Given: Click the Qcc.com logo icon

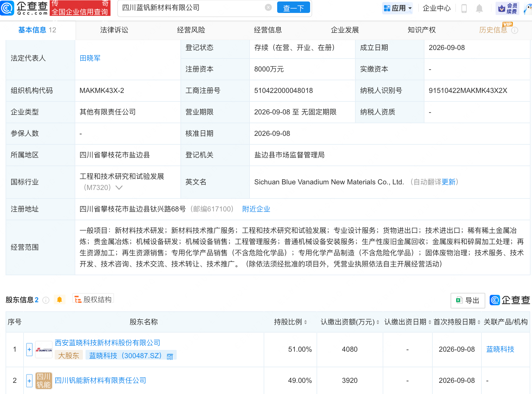Looking at the screenshot, I should [x=7, y=8].
